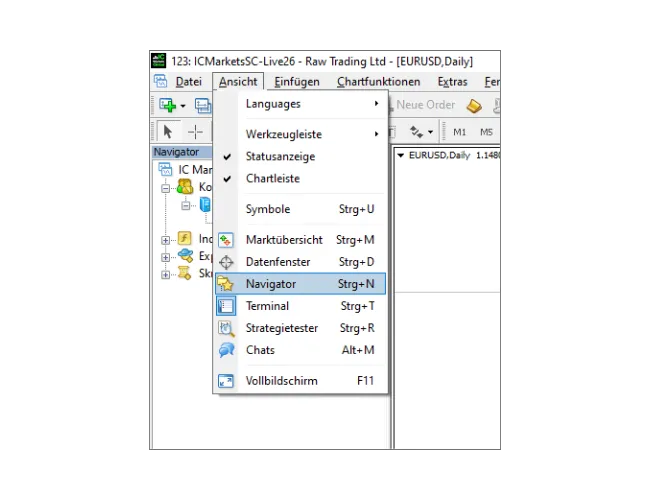Select Symbole in the Ansicht menu
Viewport: 650px width, 500px height.
301,209
